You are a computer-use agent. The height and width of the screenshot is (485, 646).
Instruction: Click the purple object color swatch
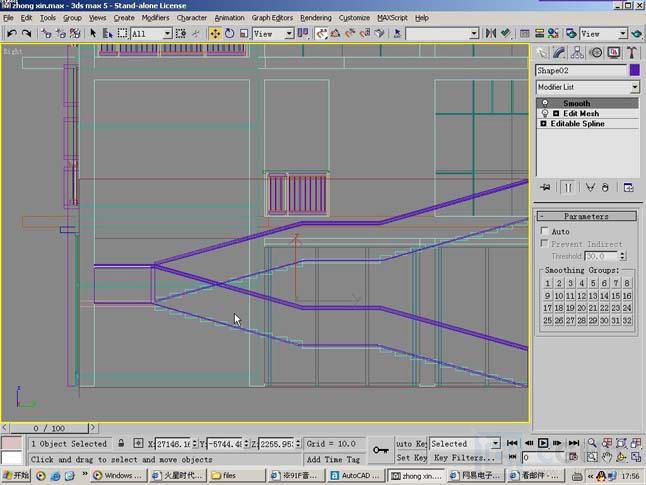tap(635, 70)
